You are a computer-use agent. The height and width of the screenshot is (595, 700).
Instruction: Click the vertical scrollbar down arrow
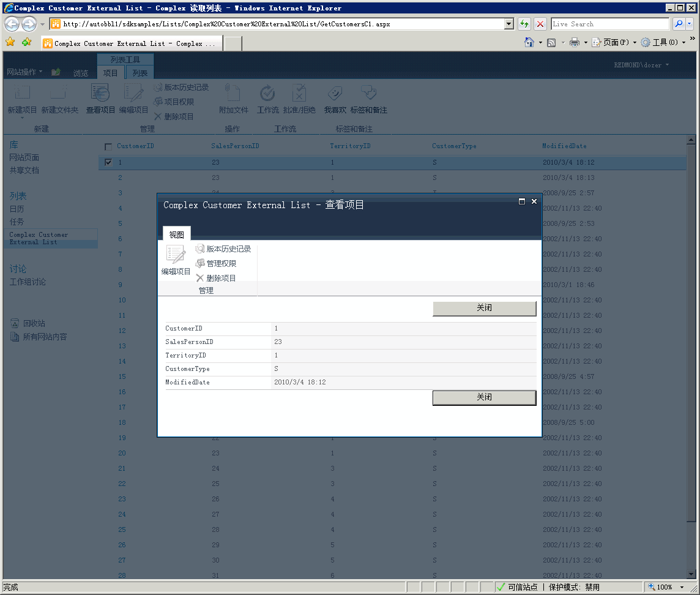[691, 574]
